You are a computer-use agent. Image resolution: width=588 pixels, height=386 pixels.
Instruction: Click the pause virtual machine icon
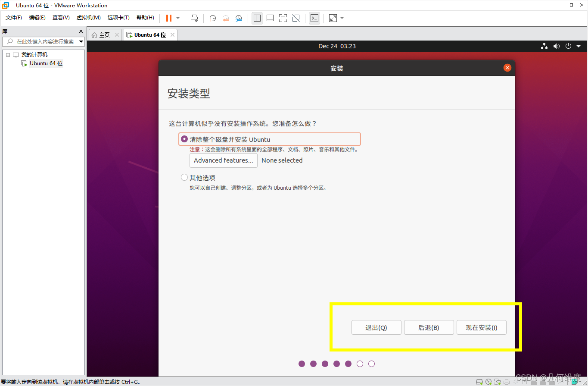pos(168,18)
